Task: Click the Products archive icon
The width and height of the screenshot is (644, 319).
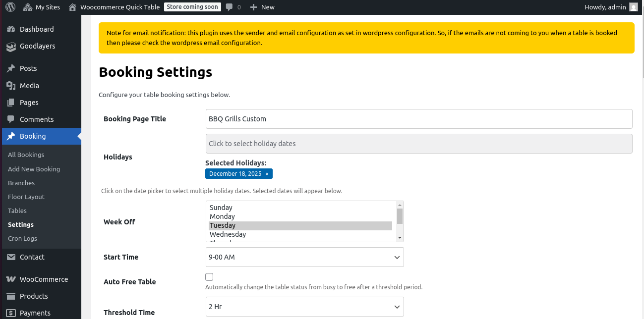Action: pos(11,296)
